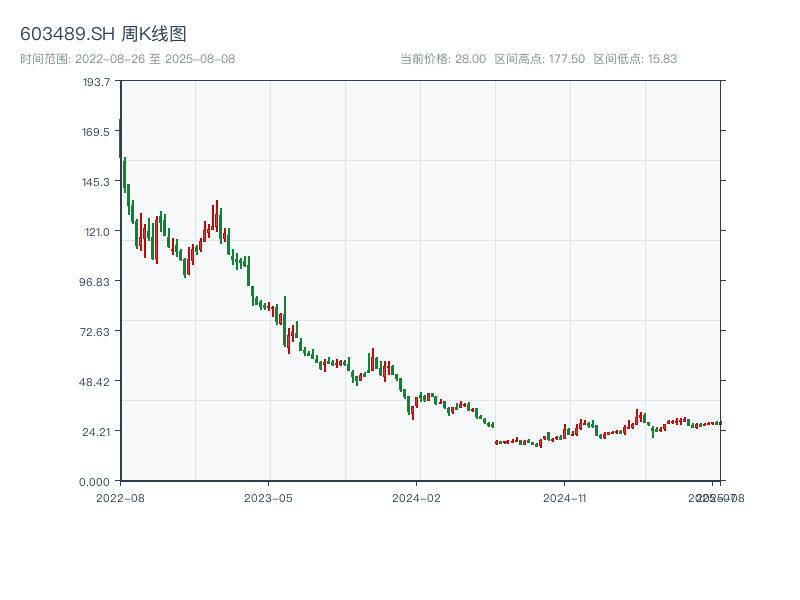
Task: Click the 2022-08 x-axis date label
Action: coord(120,497)
